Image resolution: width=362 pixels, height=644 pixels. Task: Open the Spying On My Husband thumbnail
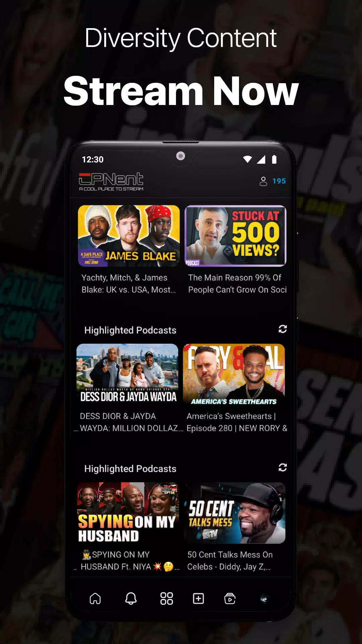tap(128, 513)
